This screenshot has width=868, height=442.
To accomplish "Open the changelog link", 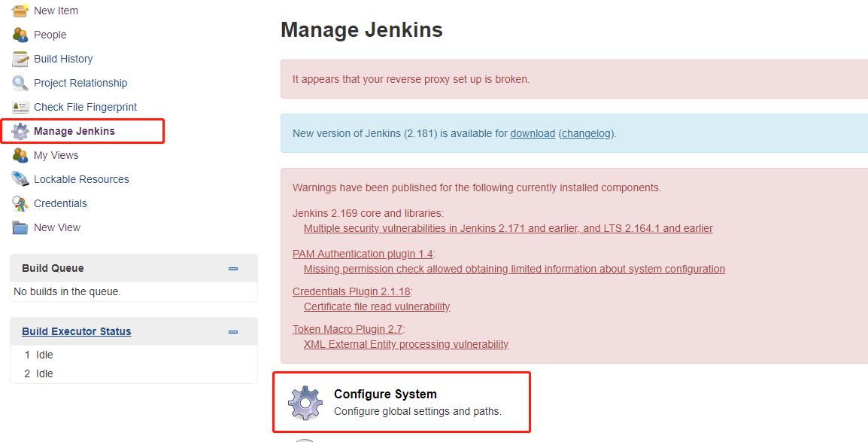I will [586, 133].
